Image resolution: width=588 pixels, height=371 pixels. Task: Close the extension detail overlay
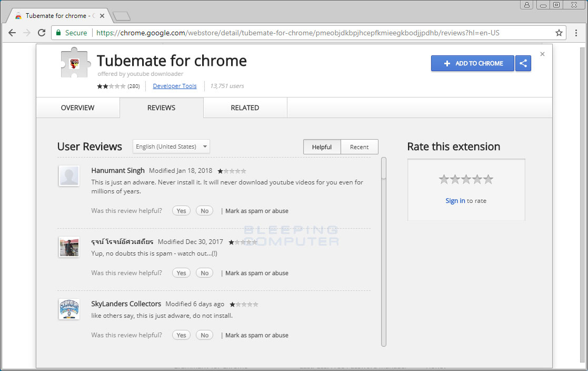[x=542, y=54]
